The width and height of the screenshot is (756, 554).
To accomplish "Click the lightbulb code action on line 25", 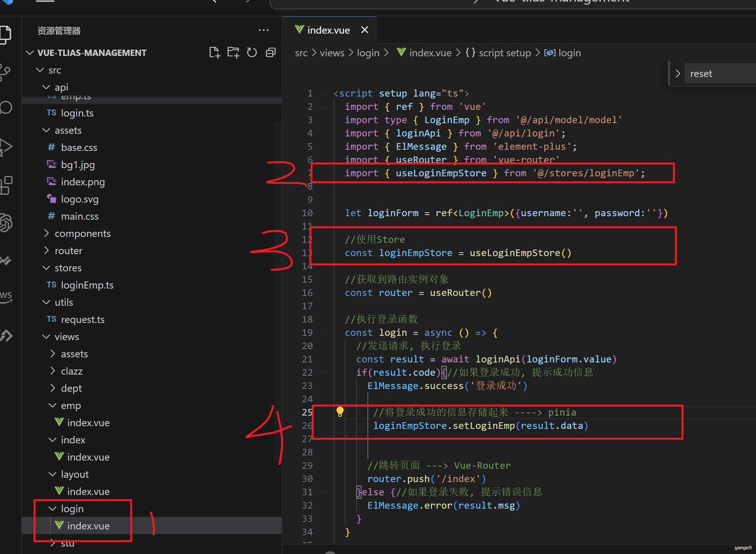I will pos(340,412).
